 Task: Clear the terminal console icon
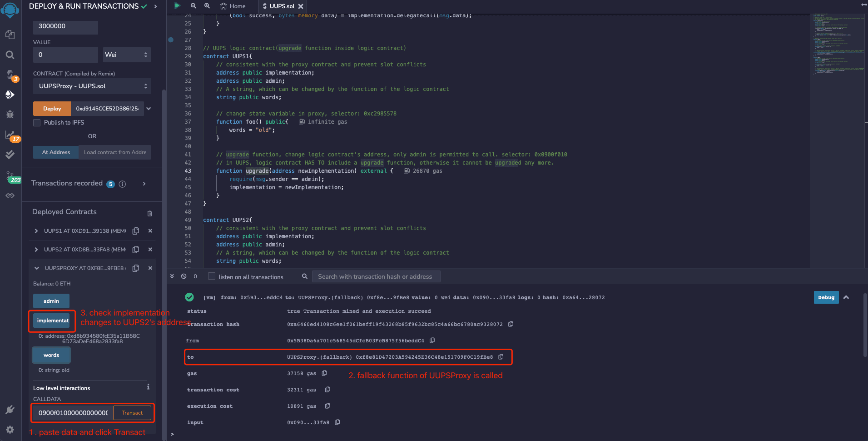tap(184, 276)
